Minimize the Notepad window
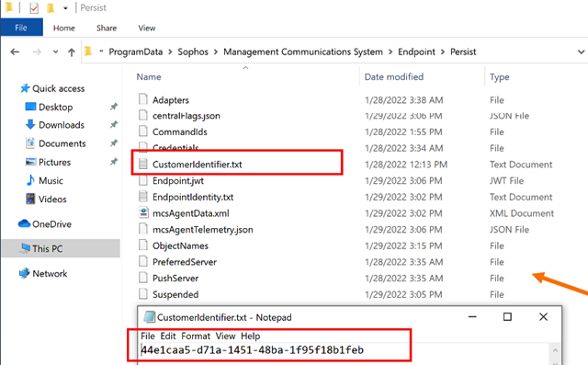Screen dimensions: 588x365 pos(472,317)
